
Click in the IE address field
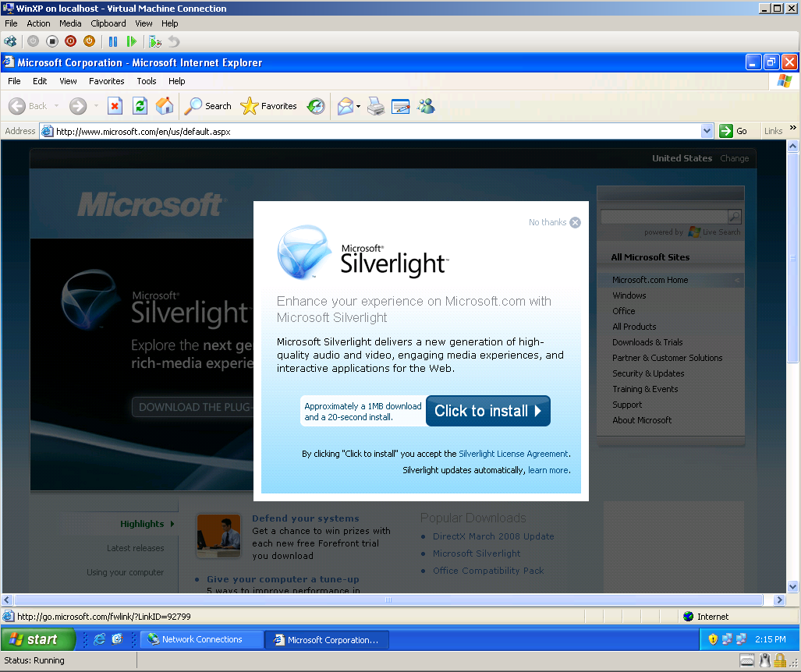[x=377, y=131]
